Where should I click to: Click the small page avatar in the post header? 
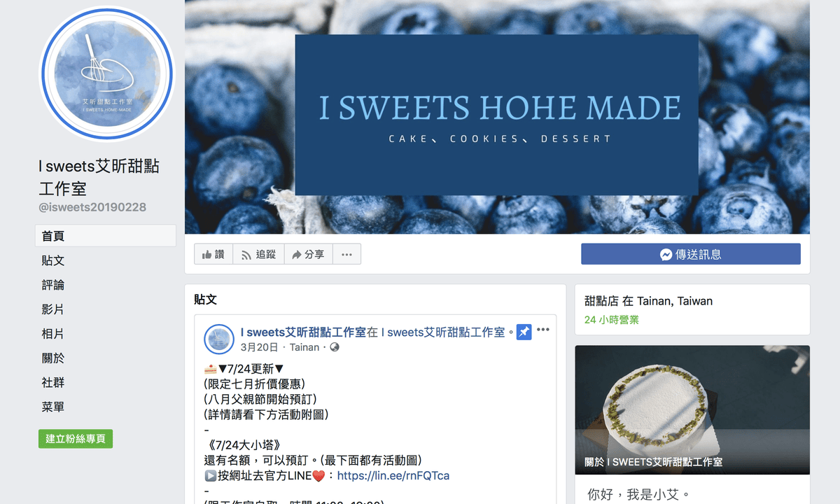[x=218, y=339]
